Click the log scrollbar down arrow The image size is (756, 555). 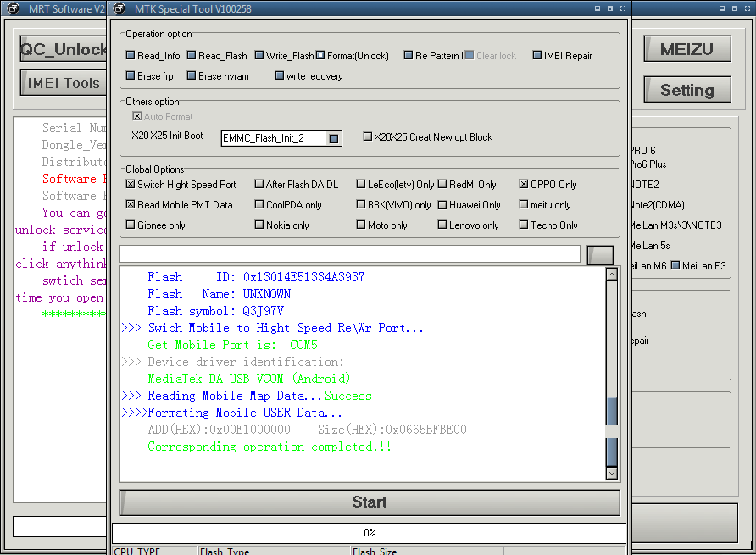click(611, 473)
